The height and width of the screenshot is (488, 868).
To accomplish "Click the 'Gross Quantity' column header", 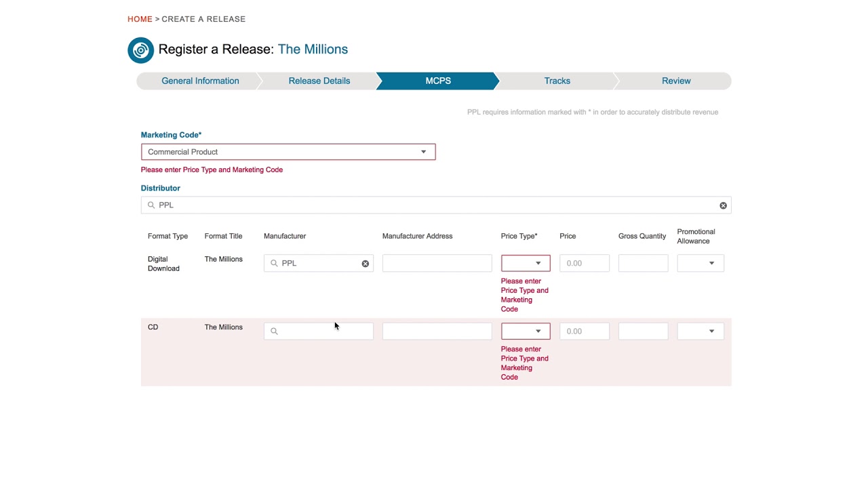I will click(x=642, y=236).
